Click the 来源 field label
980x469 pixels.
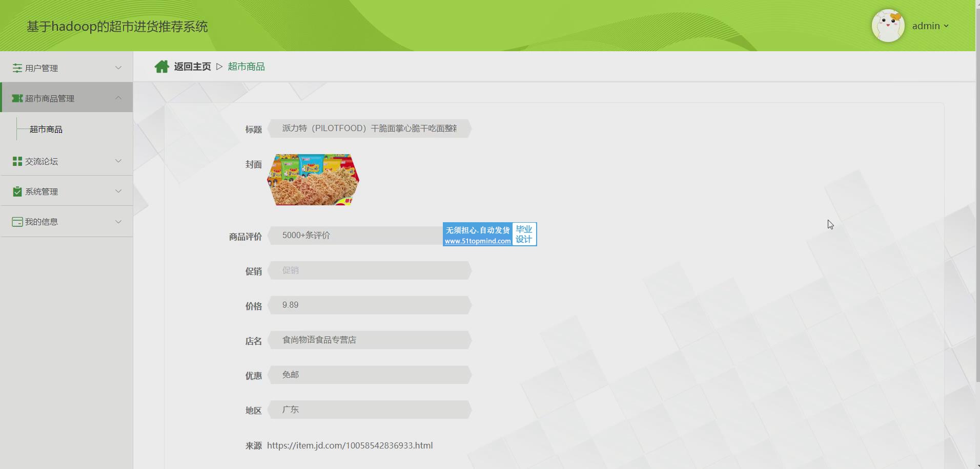(x=254, y=446)
